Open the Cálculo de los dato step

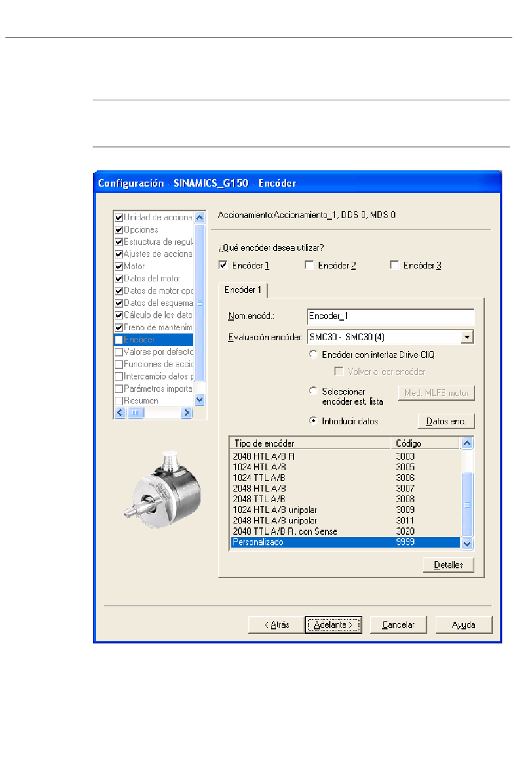[154, 315]
